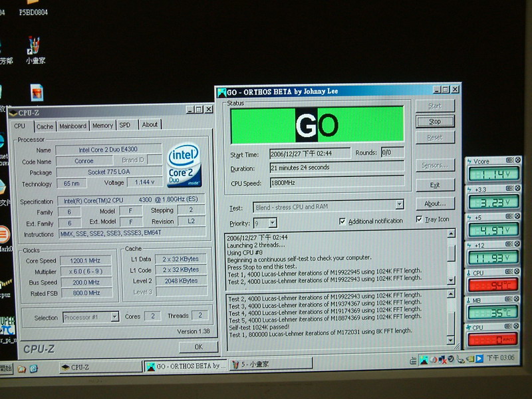Select the image file icon on the desktop
The image size is (532, 399).
pos(37,92)
